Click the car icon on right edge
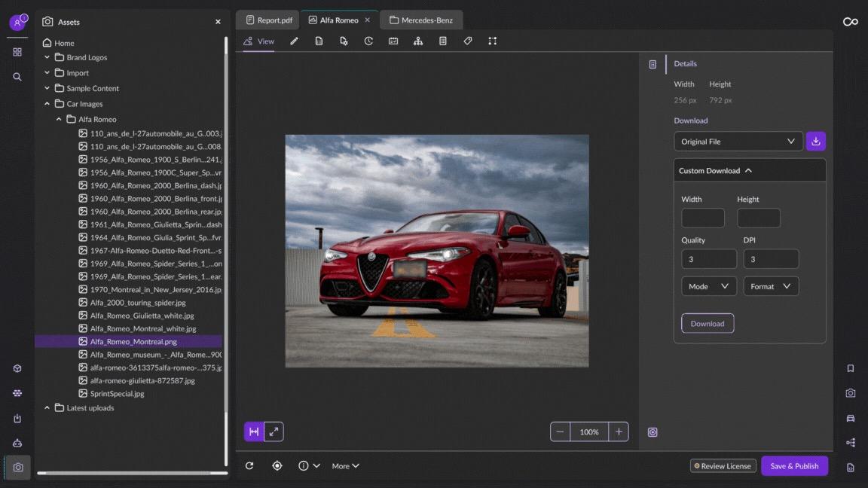Image resolution: width=868 pixels, height=488 pixels. tap(850, 418)
